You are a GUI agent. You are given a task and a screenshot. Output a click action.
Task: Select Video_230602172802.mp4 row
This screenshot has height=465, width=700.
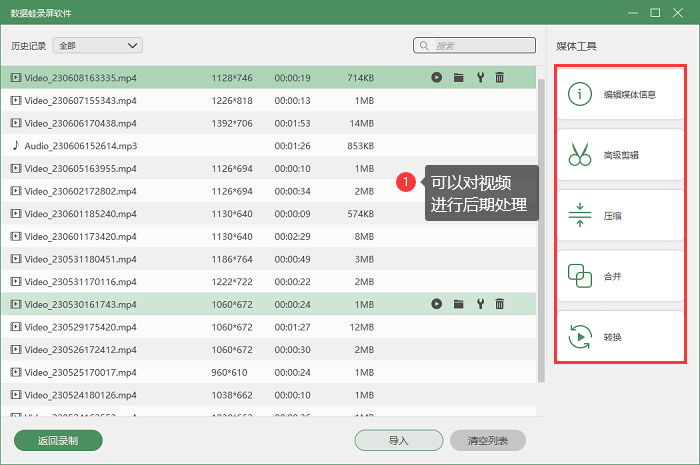[x=269, y=191]
